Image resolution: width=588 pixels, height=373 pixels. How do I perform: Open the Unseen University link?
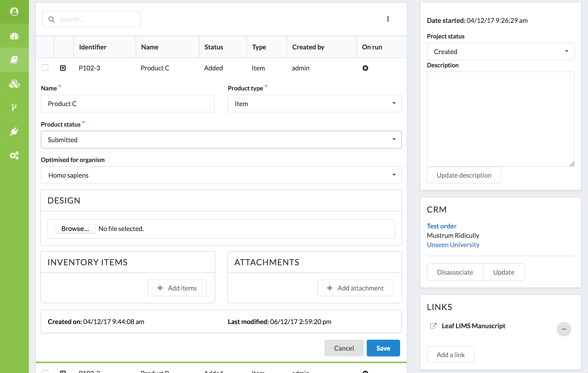pyautogui.click(x=453, y=245)
